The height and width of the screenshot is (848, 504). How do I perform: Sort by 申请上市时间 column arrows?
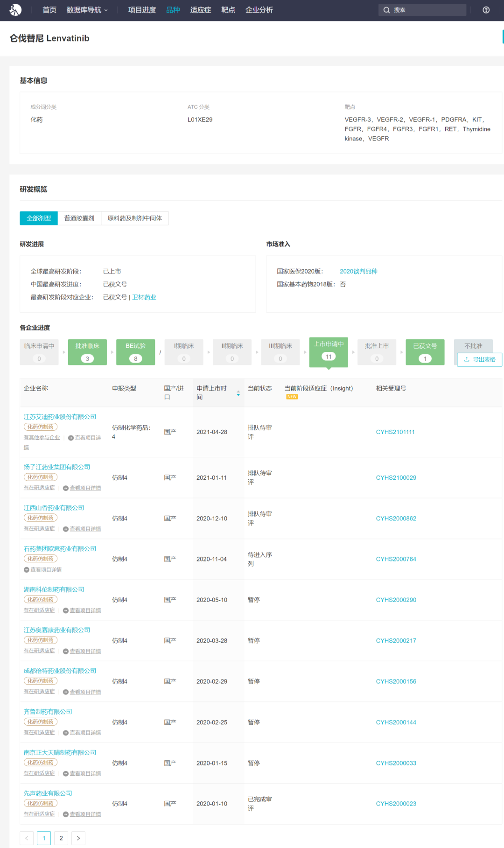238,393
